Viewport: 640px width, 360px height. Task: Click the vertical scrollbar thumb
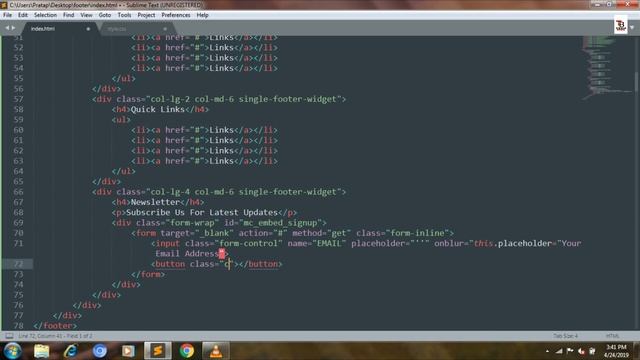click(x=636, y=82)
